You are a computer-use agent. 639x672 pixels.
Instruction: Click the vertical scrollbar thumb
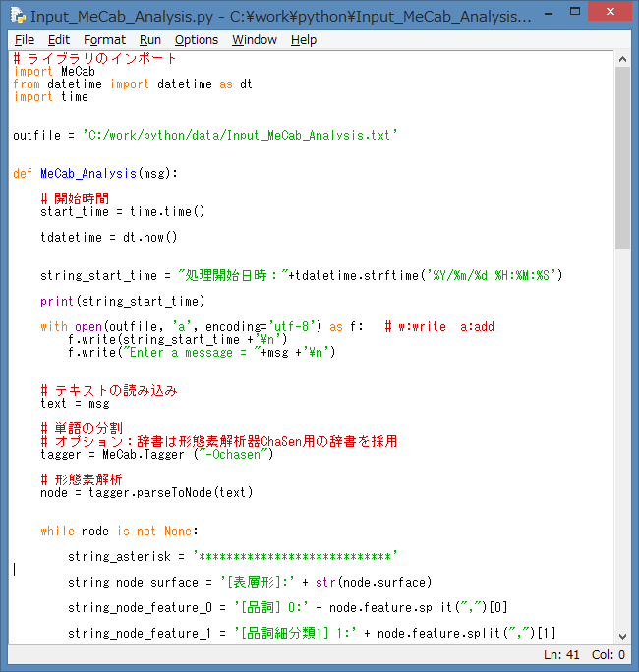pos(622,157)
